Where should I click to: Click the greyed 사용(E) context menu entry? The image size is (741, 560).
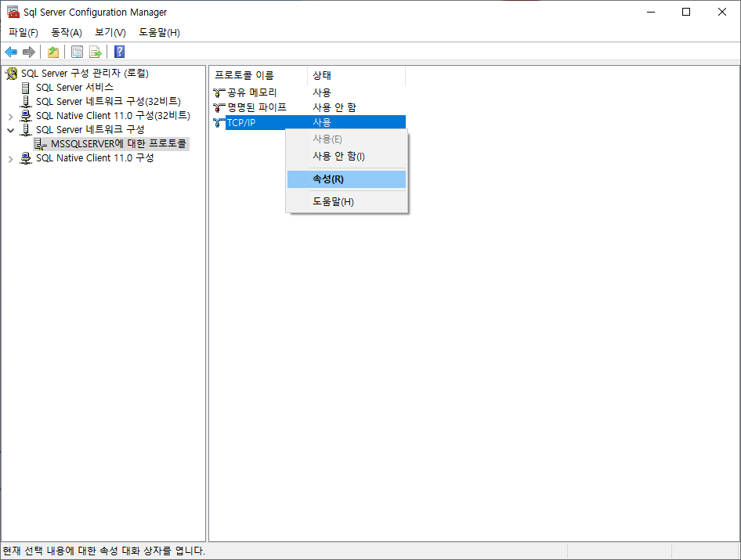pos(346,139)
